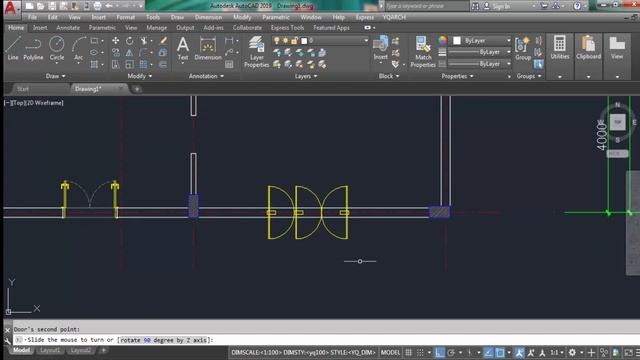Click the Rectangle tool icon
The height and width of the screenshot is (360, 640).
[x=94, y=40]
